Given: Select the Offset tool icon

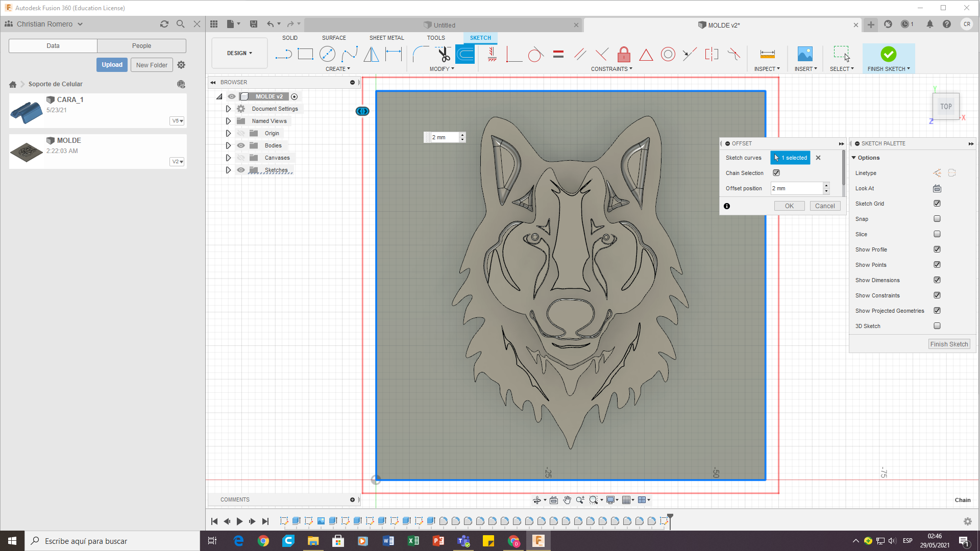Looking at the screenshot, I should tap(465, 54).
